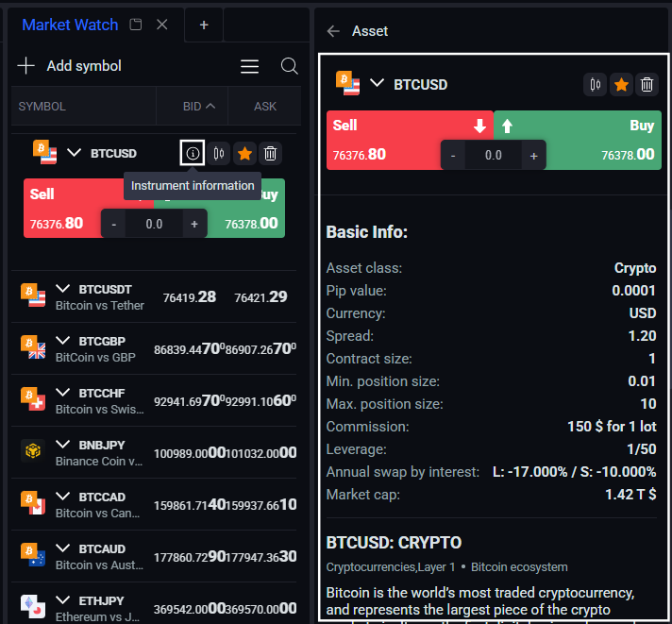
Task: Sort by ASK column header
Action: pyautogui.click(x=265, y=107)
